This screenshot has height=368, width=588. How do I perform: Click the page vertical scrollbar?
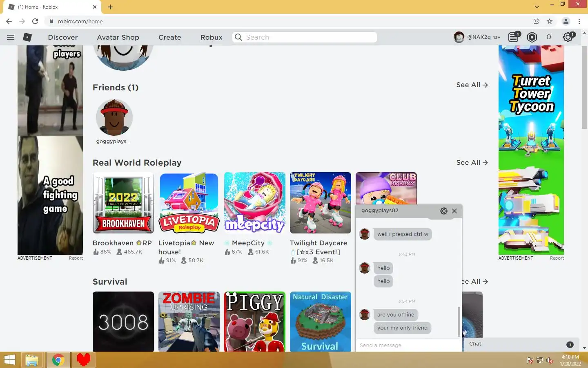(584, 88)
